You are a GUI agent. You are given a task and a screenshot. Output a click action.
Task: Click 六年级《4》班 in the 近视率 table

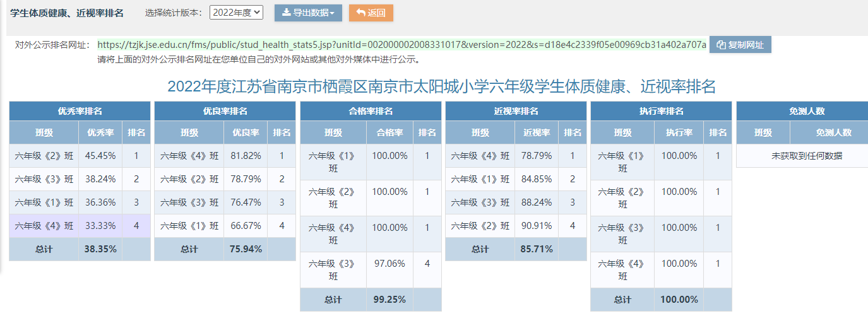[x=480, y=156]
